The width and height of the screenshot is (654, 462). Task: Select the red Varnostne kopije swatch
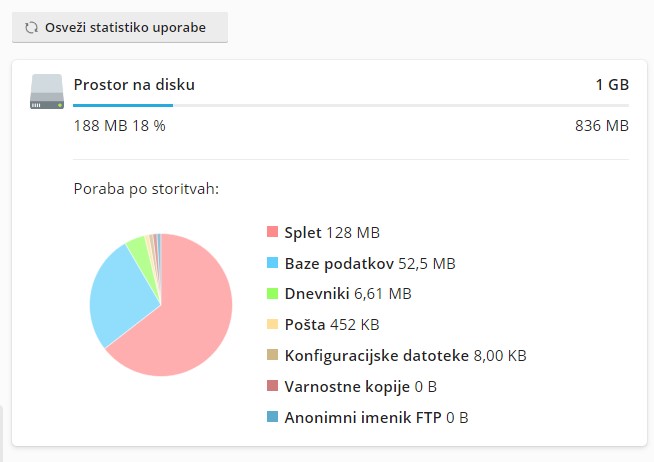[x=272, y=386]
